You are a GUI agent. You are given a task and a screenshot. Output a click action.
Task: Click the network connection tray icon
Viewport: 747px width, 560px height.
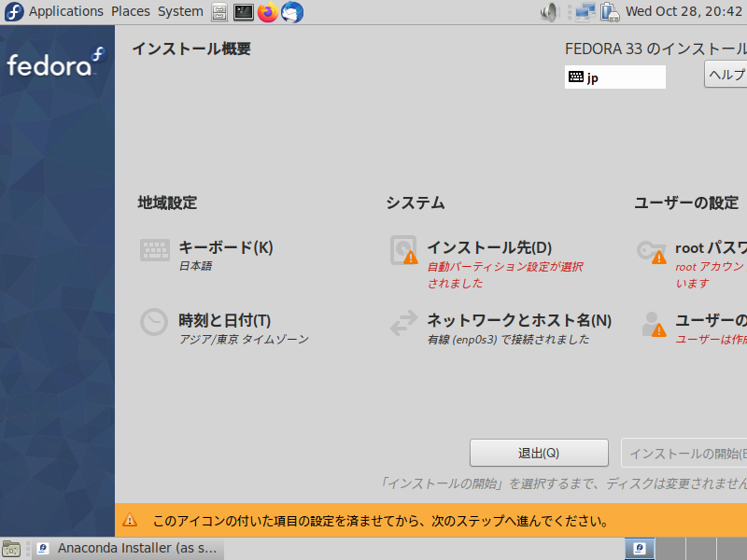pos(585,12)
